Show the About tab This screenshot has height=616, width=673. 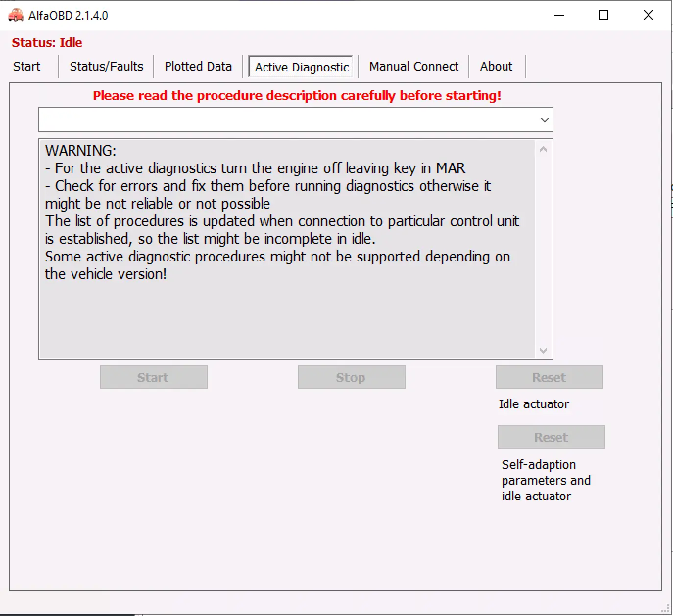(496, 67)
